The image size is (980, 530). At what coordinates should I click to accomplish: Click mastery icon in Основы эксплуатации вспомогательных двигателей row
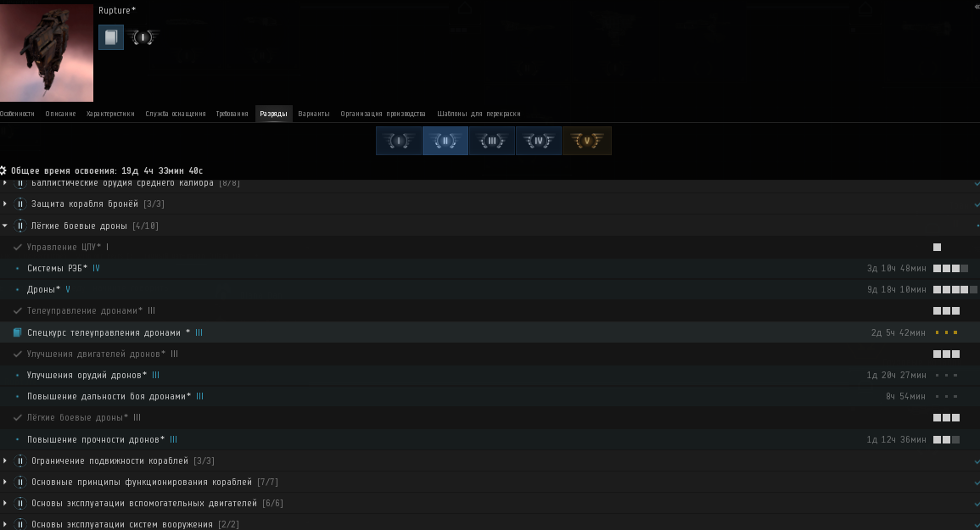pos(20,503)
